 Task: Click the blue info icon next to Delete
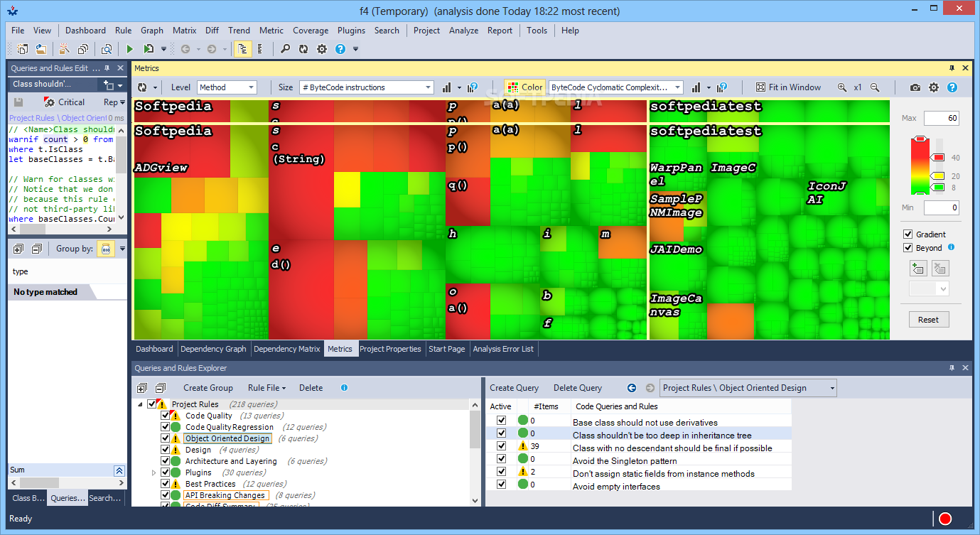(x=345, y=388)
